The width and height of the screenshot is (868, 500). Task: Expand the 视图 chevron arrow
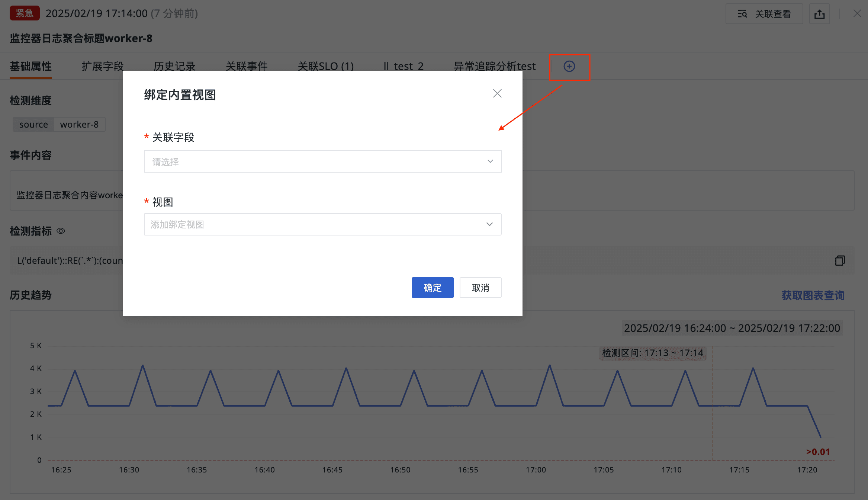pos(489,224)
